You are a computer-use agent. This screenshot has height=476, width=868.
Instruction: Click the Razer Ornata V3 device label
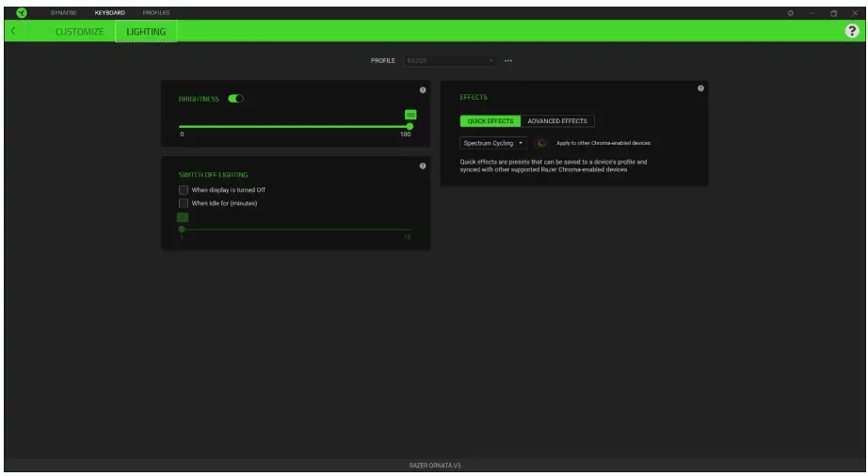[x=435, y=466]
